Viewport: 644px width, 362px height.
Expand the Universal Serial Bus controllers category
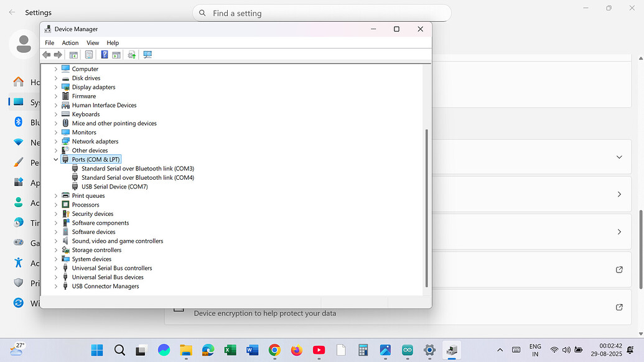click(x=56, y=267)
